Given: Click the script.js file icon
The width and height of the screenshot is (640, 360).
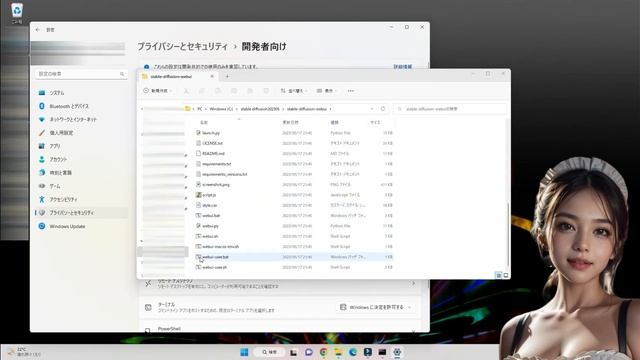Looking at the screenshot, I should [198, 195].
